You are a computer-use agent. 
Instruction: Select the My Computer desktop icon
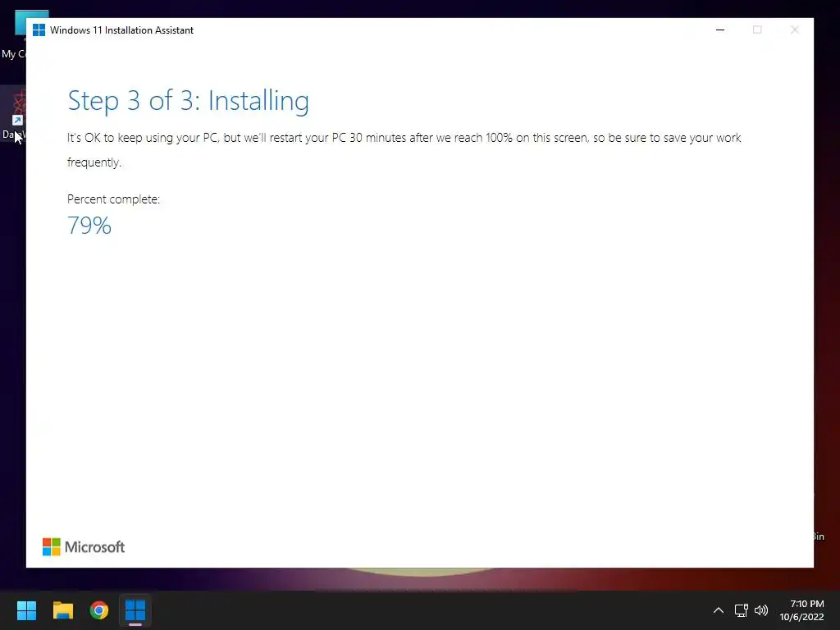tap(13, 34)
